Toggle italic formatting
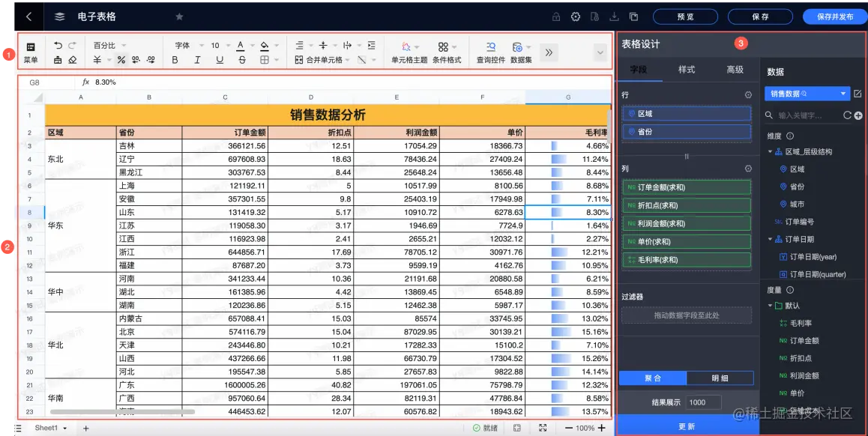Image resolution: width=868 pixels, height=436 pixels. coord(197,60)
